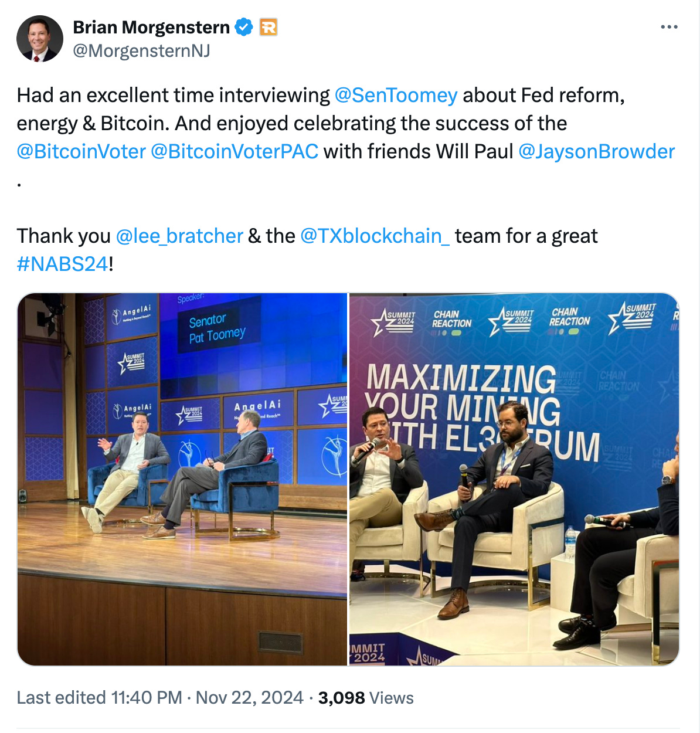
Task: Click the Nov 22, 2024 date
Action: click(x=250, y=698)
